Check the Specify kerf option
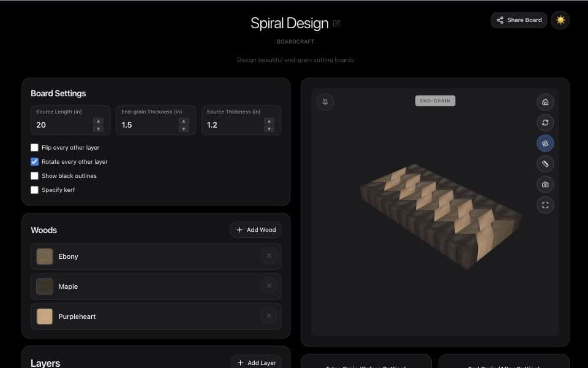Screen dimensions: 588x368 [x=34, y=190]
